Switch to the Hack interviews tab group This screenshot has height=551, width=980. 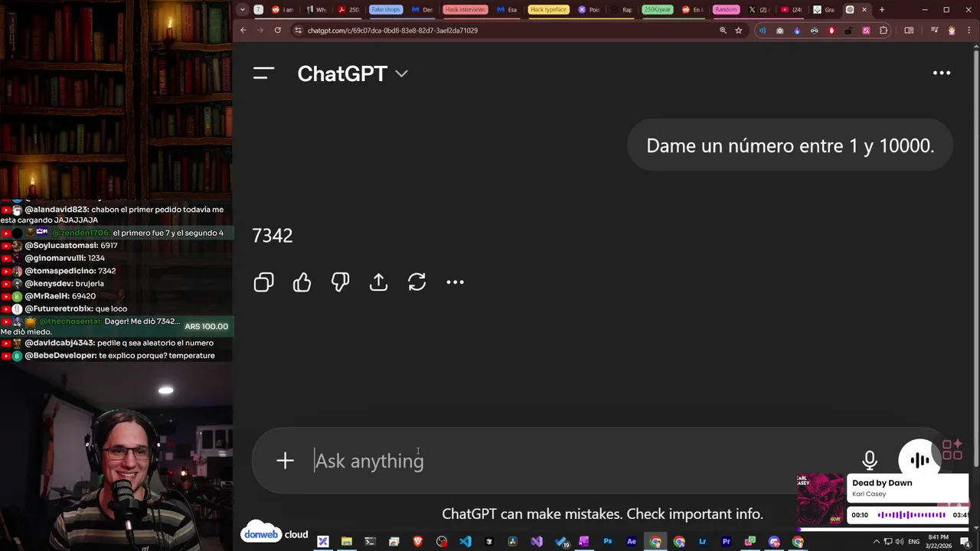tap(465, 10)
